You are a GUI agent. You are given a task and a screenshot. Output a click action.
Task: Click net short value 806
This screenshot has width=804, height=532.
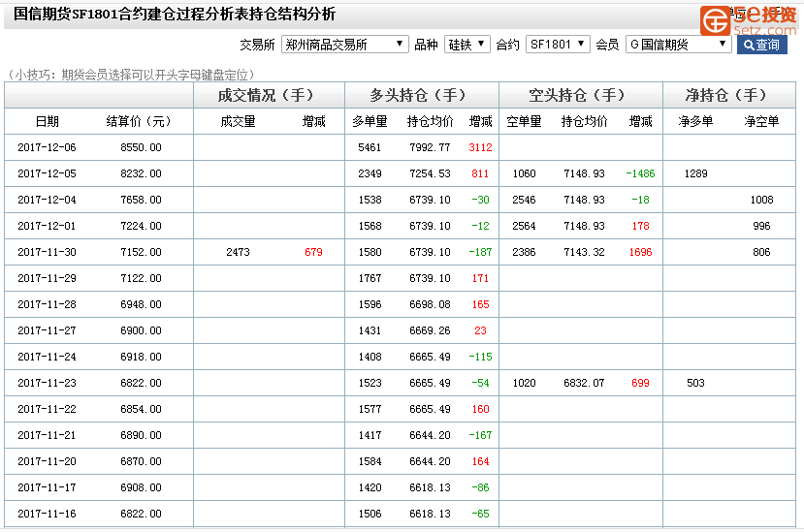pyautogui.click(x=761, y=252)
